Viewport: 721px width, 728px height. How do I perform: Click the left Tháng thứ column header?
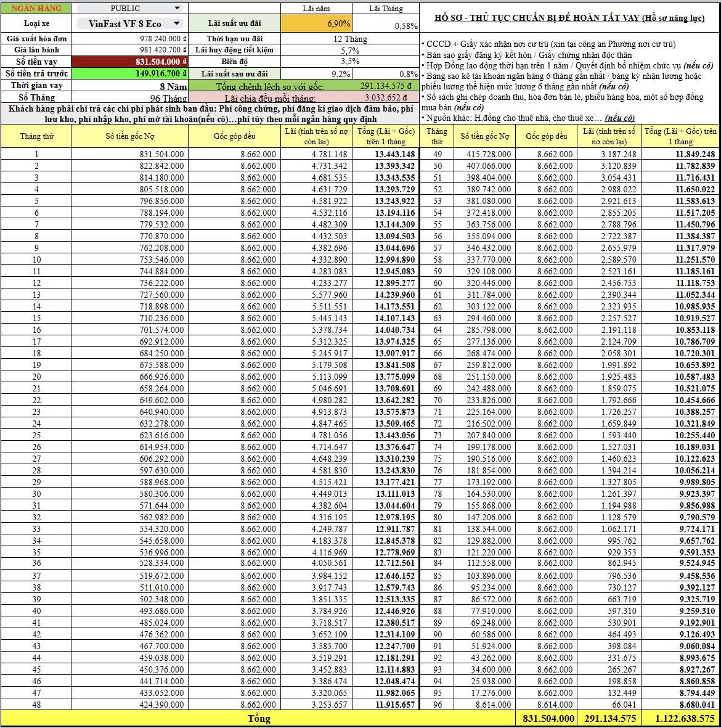click(x=36, y=136)
